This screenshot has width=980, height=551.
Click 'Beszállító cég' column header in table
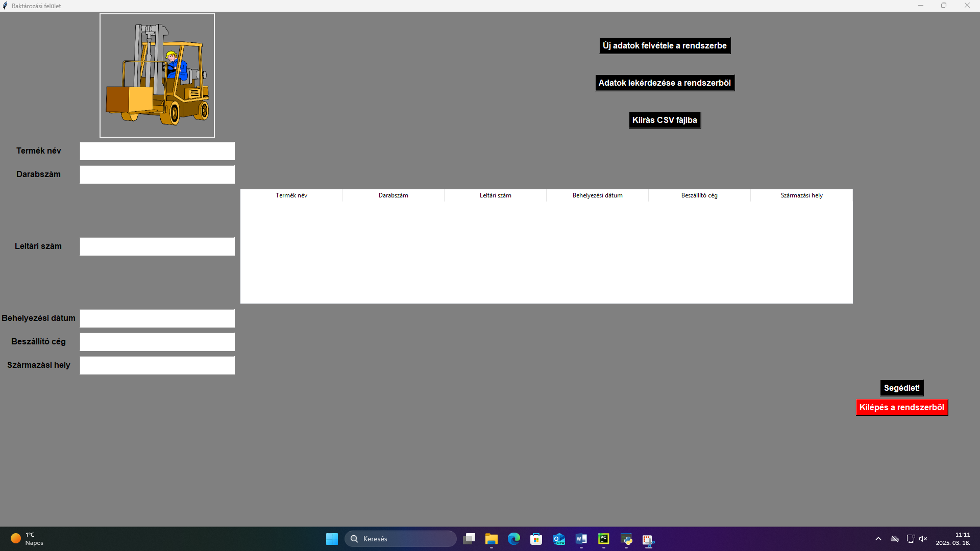click(x=699, y=195)
